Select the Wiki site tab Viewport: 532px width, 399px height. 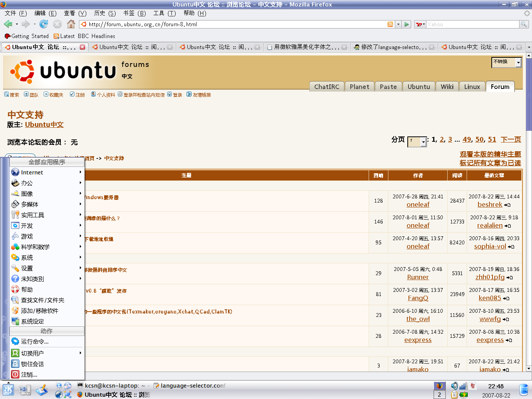[x=447, y=87]
